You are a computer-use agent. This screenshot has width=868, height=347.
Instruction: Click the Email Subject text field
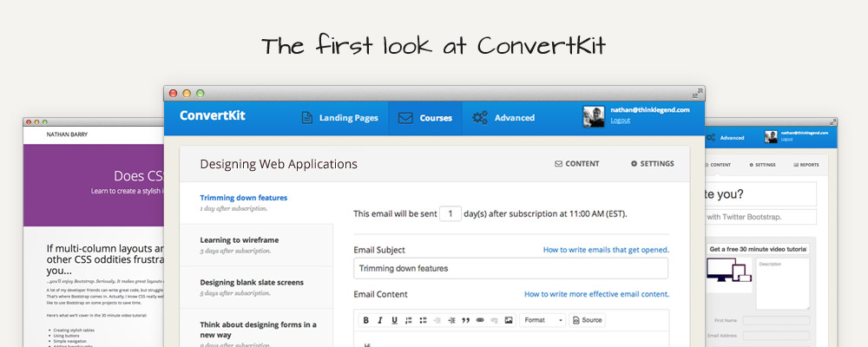(510, 268)
